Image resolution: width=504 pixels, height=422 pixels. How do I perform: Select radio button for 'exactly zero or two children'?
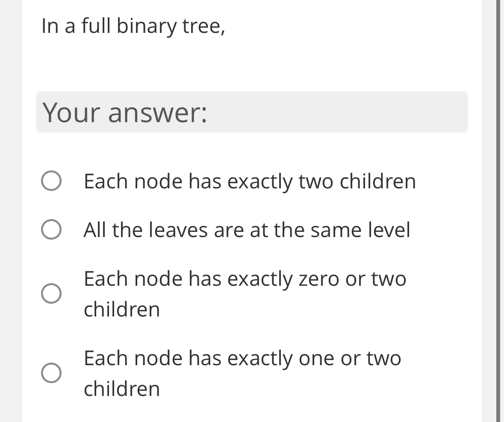pyautogui.click(x=50, y=293)
